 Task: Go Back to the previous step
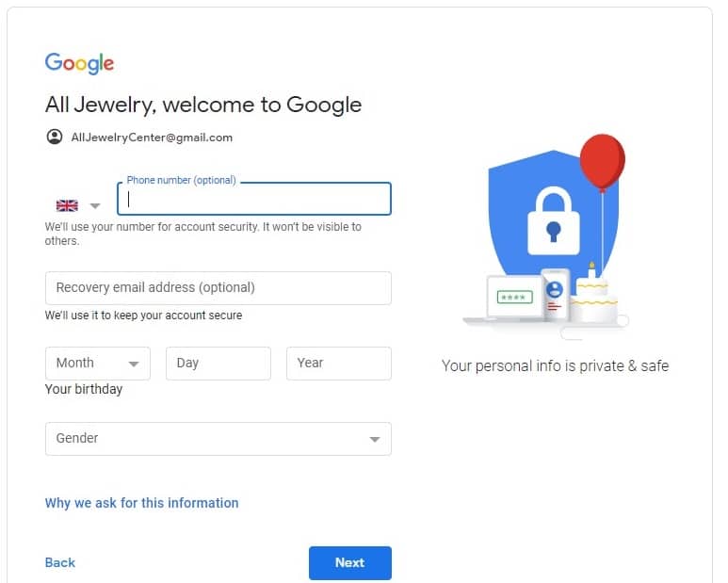(x=60, y=562)
